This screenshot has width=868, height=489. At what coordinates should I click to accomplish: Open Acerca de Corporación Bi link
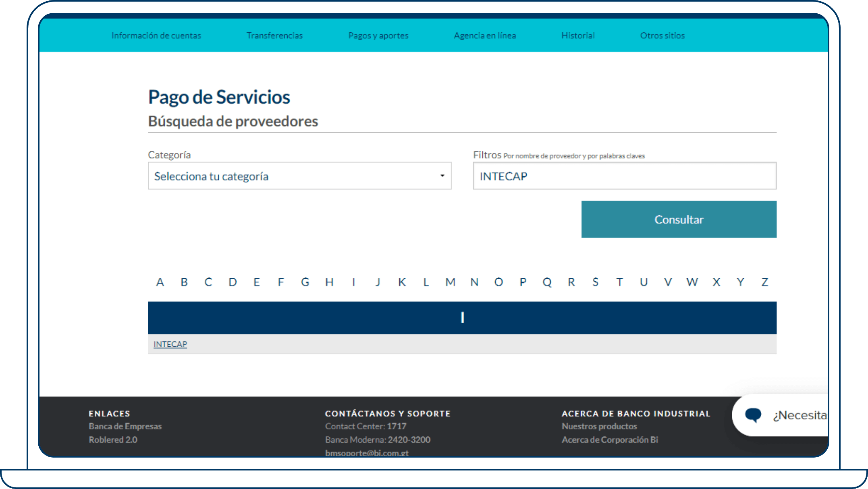[x=610, y=439]
